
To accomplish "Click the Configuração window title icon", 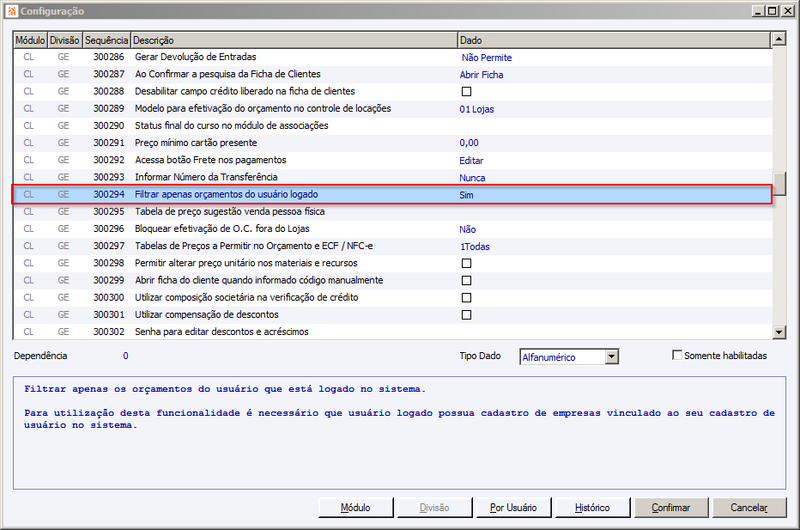I will (12, 11).
